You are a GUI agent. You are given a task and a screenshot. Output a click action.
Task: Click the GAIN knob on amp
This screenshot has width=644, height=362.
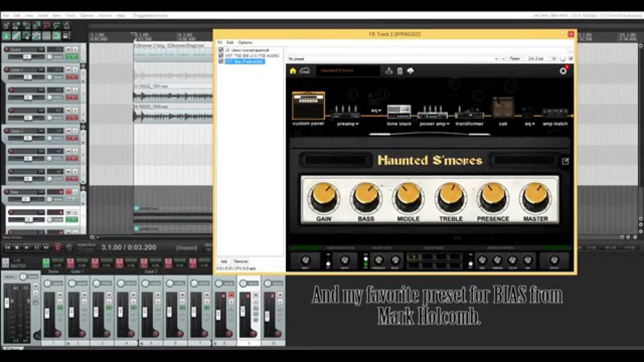point(324,198)
